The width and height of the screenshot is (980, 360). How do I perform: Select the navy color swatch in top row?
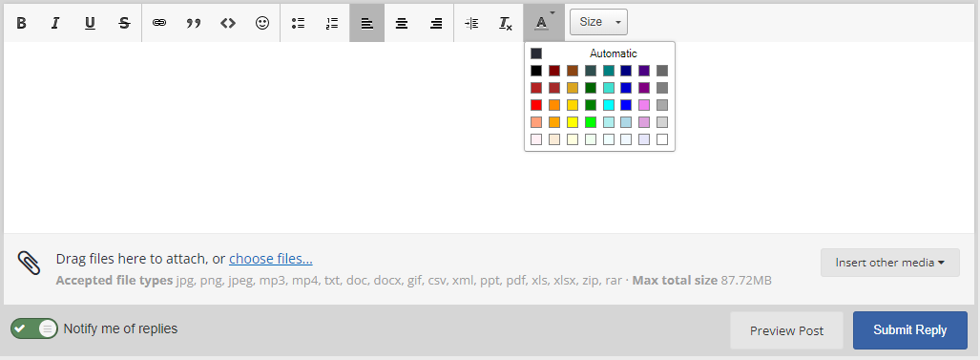(626, 71)
